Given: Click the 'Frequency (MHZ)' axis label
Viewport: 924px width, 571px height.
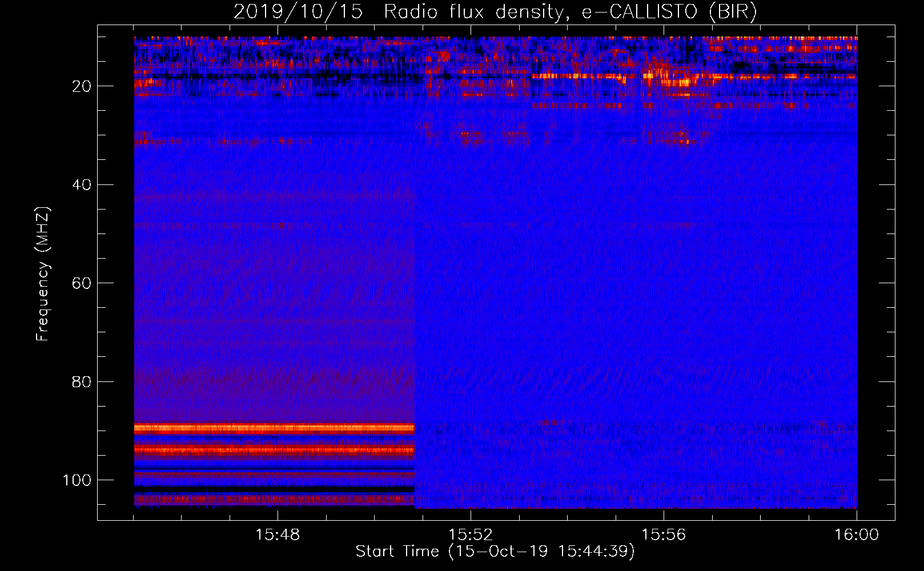Looking at the screenshot, I should [x=43, y=274].
